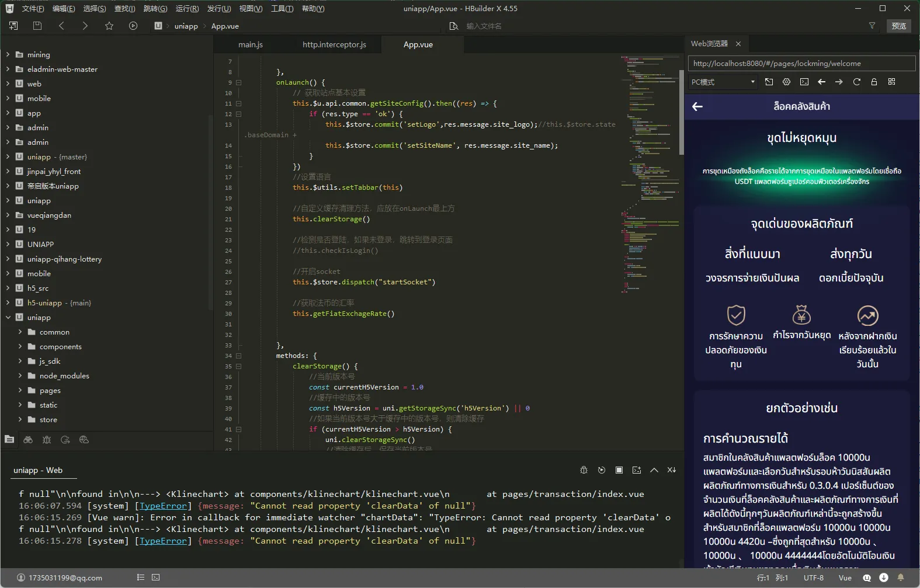Switch to the http.interceptor.js tab

click(x=334, y=44)
